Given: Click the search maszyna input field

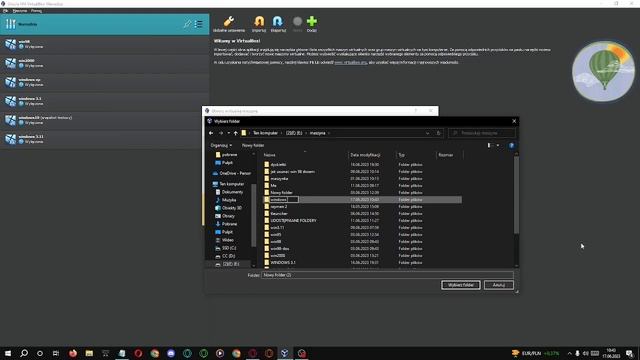Looking at the screenshot, I should 482,133.
